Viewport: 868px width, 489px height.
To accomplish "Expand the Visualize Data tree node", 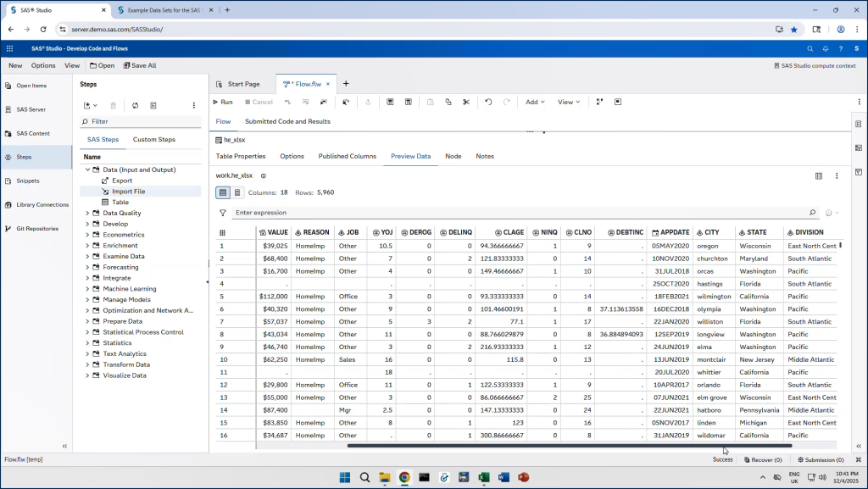I will 87,375.
